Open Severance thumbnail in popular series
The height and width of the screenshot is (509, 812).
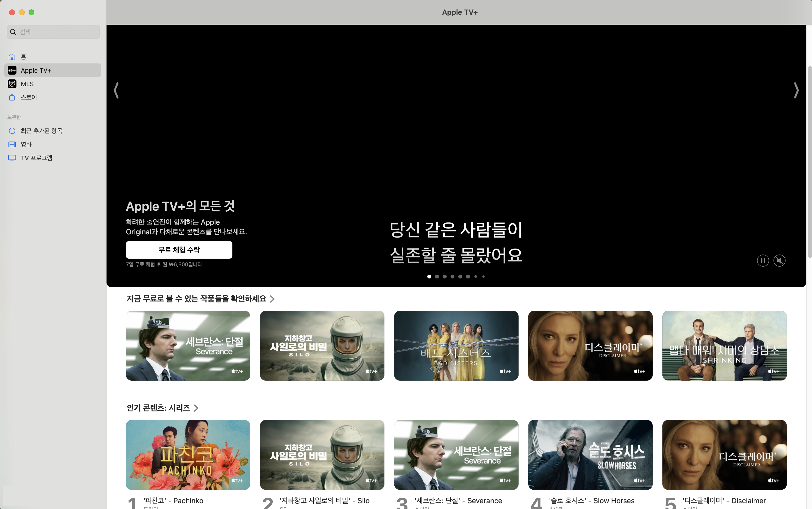(456, 455)
